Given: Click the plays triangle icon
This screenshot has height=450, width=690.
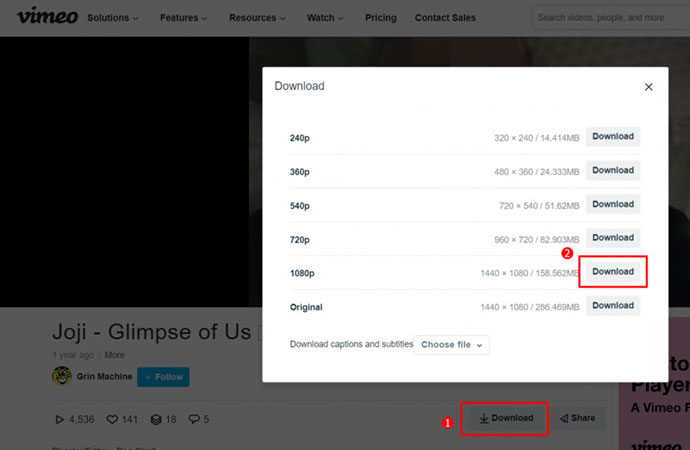Looking at the screenshot, I should (58, 419).
